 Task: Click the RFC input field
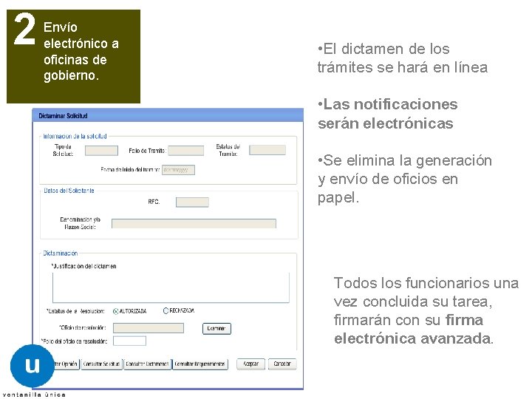(192, 202)
